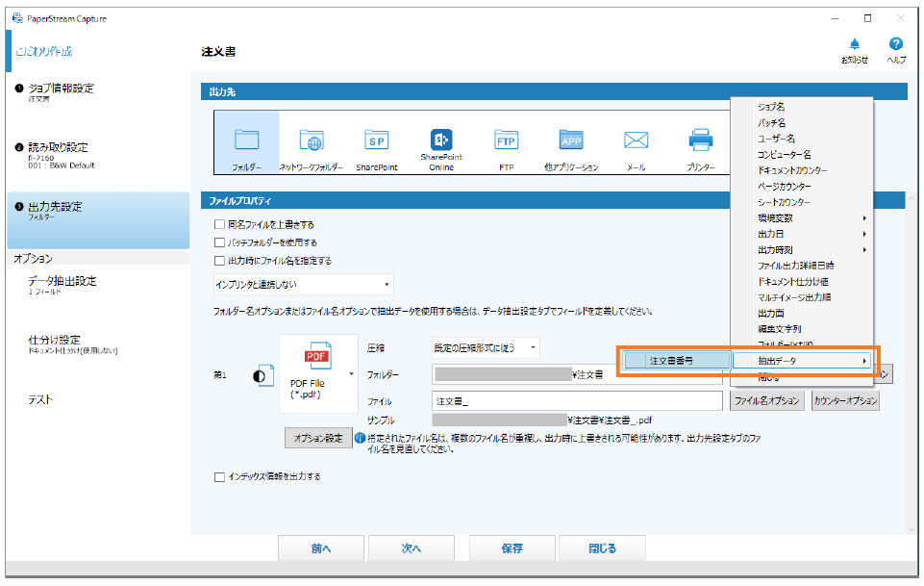The image size is (924, 586).
Task: Open the インプリンタと連携しない dropdown
Action: [x=304, y=284]
